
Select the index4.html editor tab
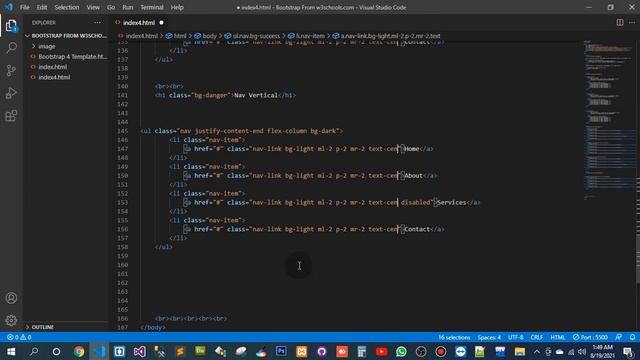click(x=139, y=22)
